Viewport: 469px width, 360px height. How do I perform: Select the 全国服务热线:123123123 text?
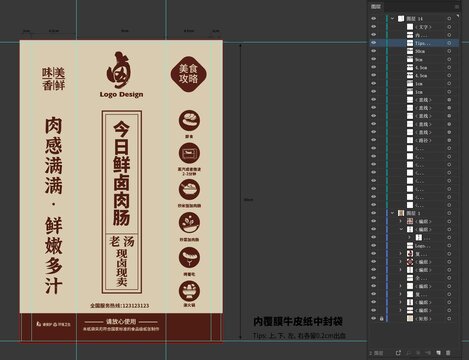(119, 305)
